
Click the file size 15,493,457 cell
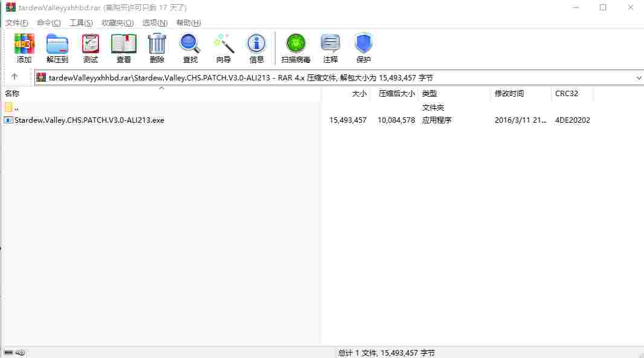click(x=347, y=120)
